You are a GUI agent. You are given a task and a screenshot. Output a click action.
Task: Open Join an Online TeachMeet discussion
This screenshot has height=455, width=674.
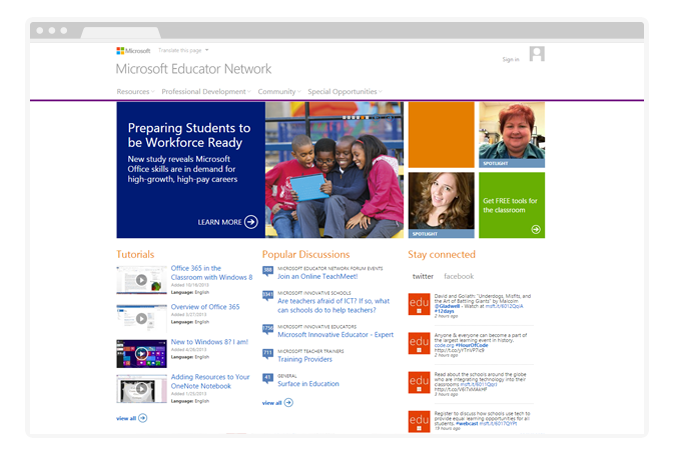(x=318, y=277)
